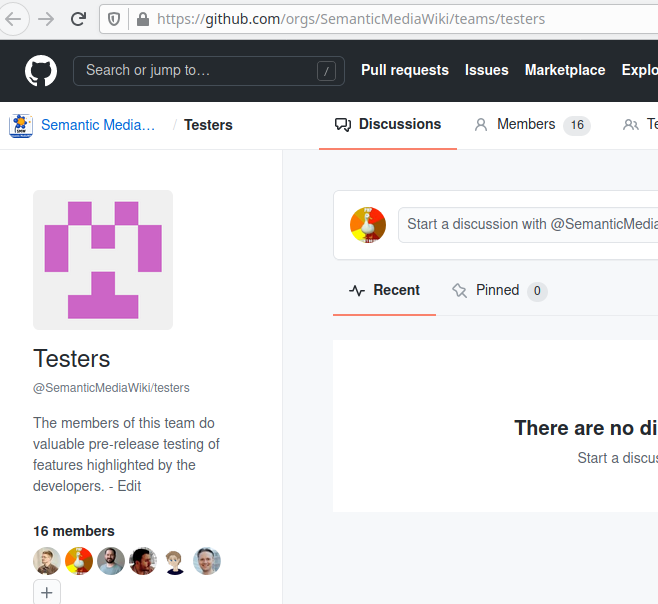Screen dimensions: 658x604
Task: Click the slash shortcut key hint
Action: click(x=326, y=71)
